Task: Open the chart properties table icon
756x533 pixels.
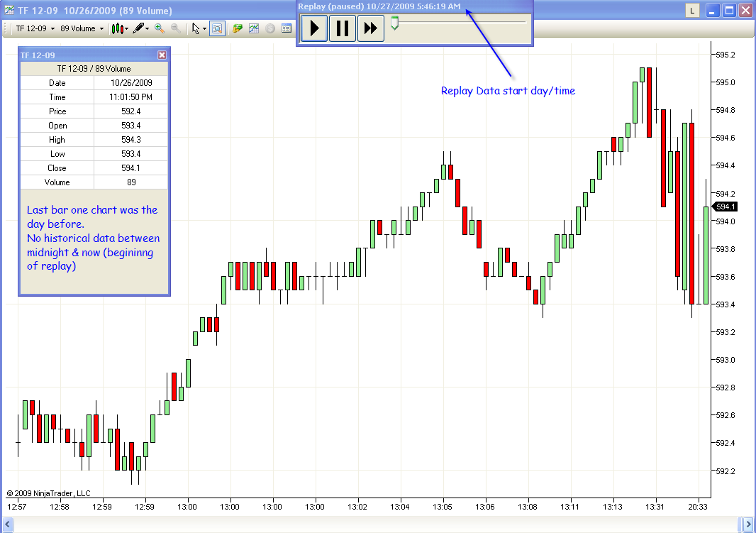Action: [x=287, y=28]
